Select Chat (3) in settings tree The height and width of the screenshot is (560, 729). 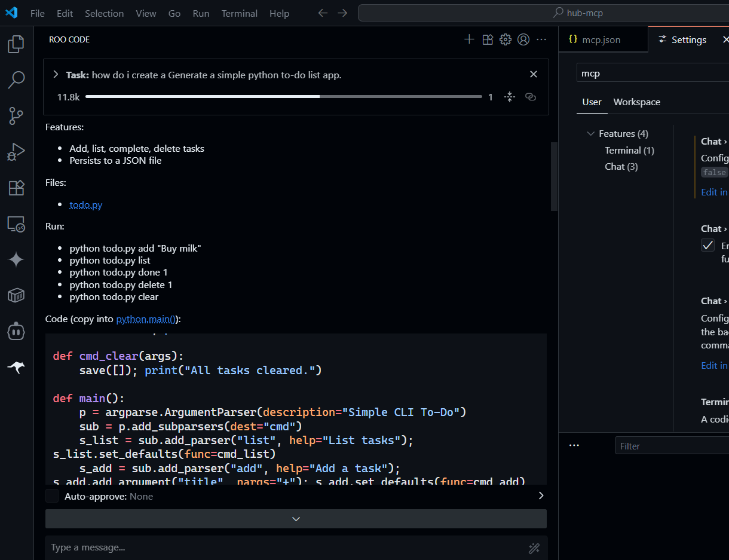click(621, 167)
